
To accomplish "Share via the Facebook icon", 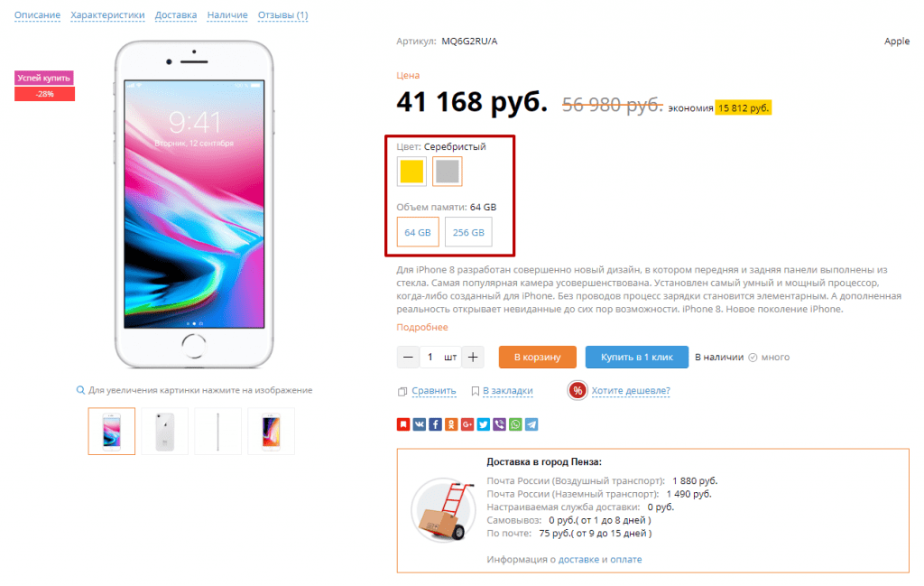I will click(x=435, y=424).
